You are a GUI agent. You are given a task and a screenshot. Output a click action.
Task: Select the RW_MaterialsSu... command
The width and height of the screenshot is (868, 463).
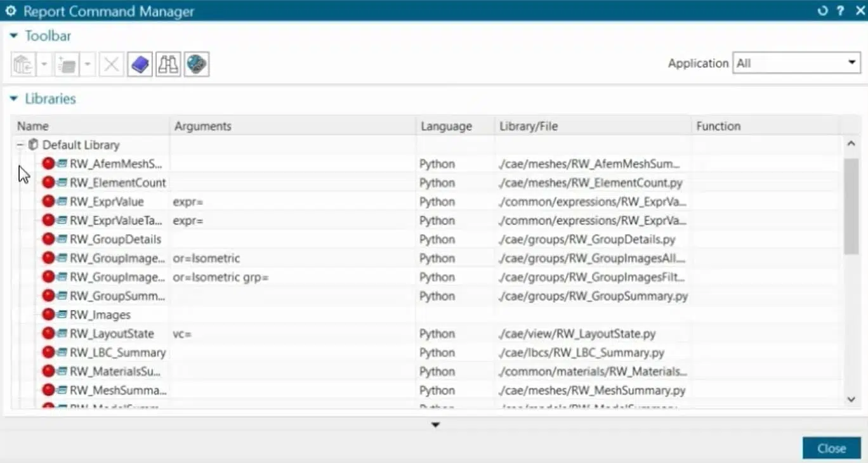(x=115, y=372)
